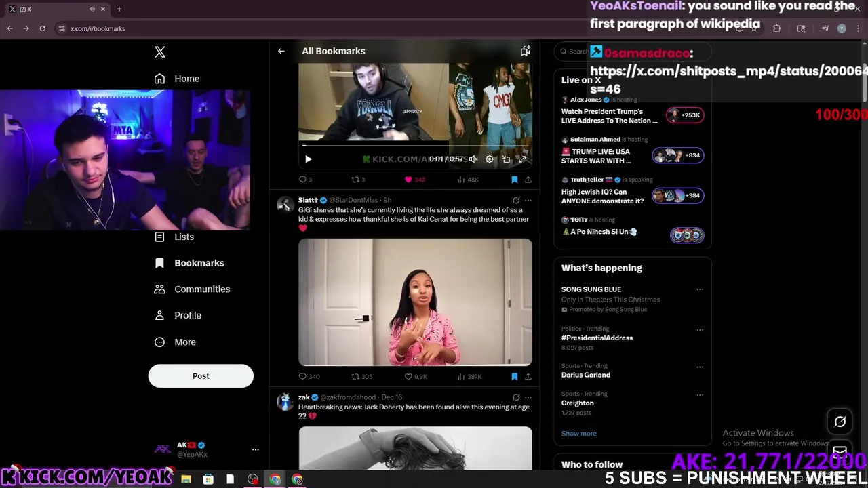Screen dimensions: 868x488
Task: Open a new Chrome tab
Action: pyautogui.click(x=119, y=9)
